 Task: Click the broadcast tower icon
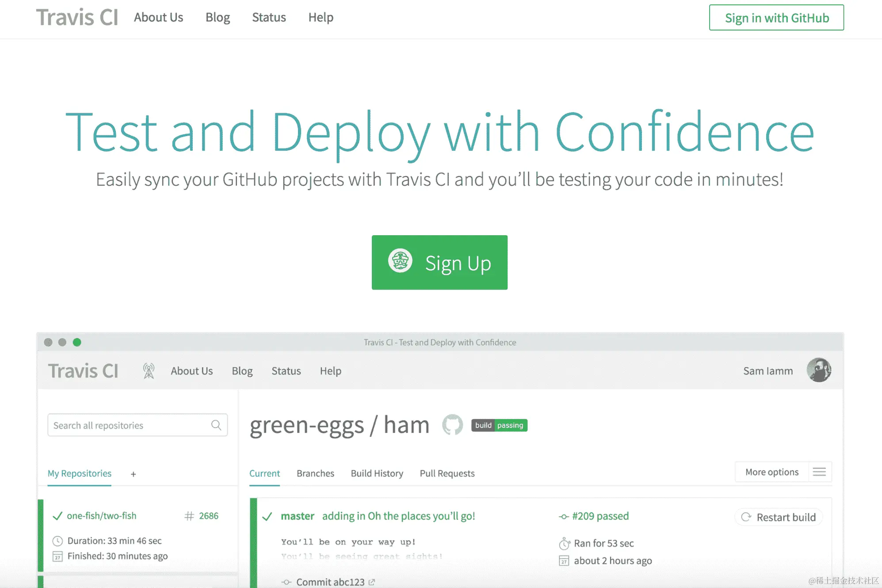coord(149,371)
